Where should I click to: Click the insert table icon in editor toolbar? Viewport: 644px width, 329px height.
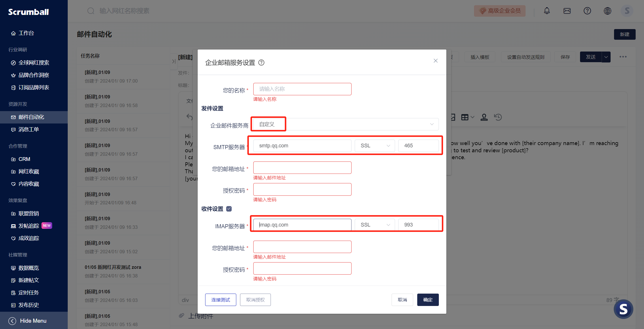[x=464, y=117]
